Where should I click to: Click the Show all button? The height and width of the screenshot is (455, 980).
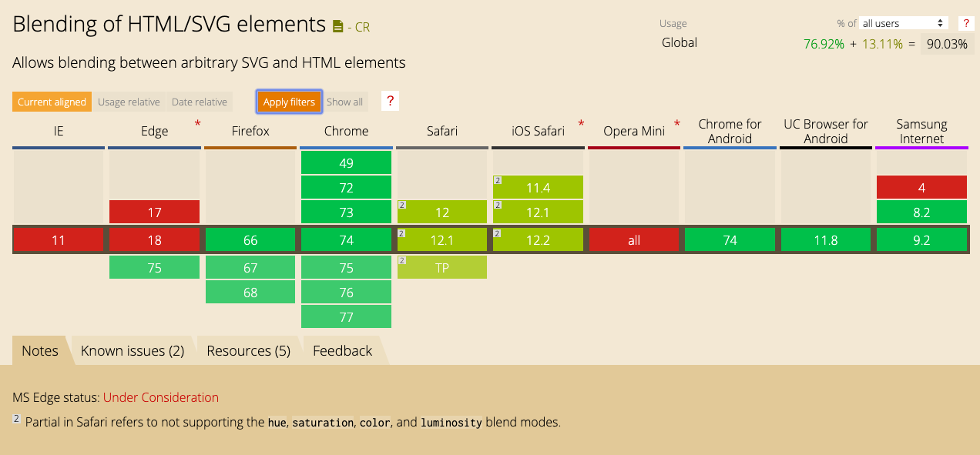tap(344, 101)
